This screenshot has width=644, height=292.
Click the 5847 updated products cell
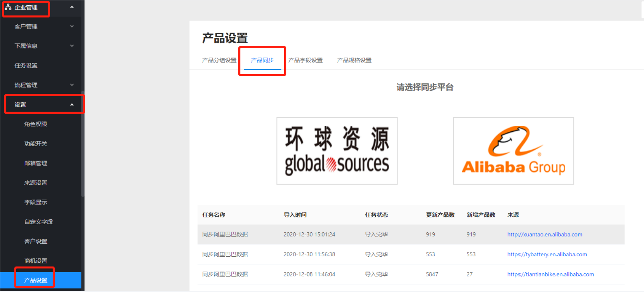(432, 274)
